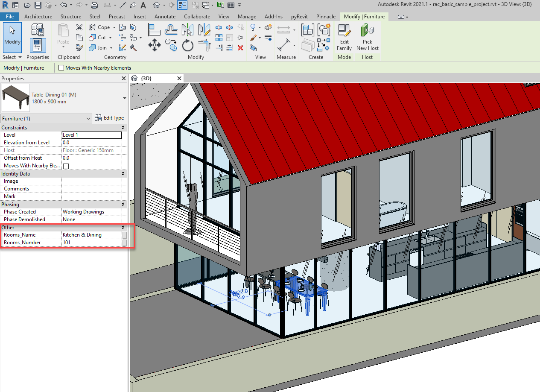
Task: Activate the Rotate tool
Action: pyautogui.click(x=188, y=45)
